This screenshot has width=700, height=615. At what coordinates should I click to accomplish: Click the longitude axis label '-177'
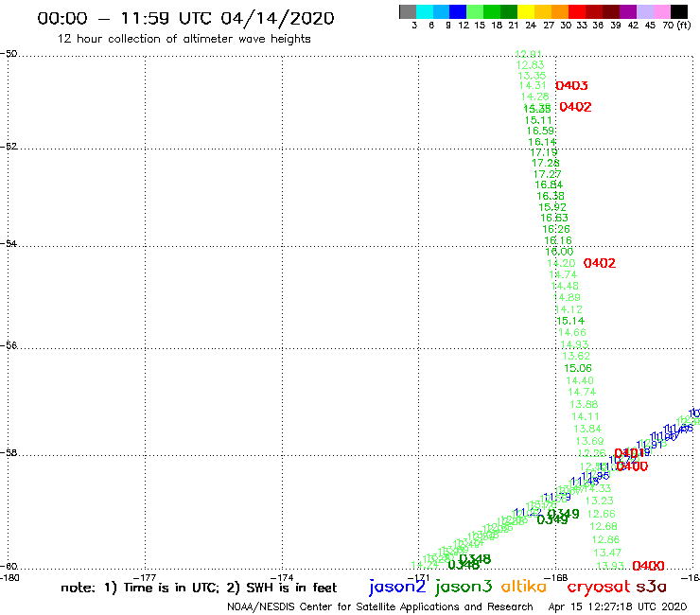pyautogui.click(x=145, y=578)
